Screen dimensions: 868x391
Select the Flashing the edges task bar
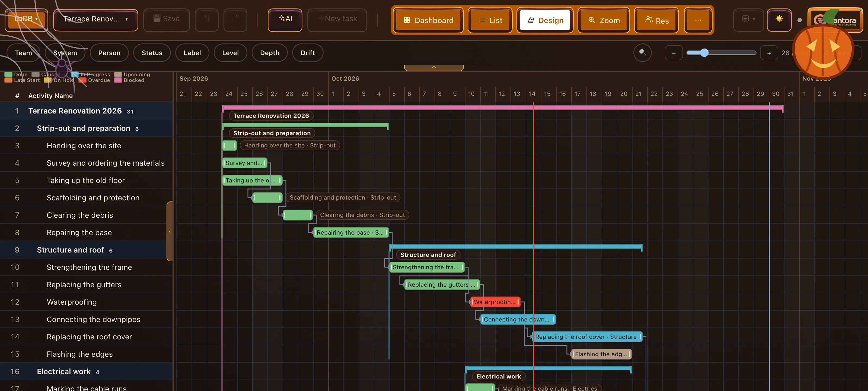coord(601,354)
